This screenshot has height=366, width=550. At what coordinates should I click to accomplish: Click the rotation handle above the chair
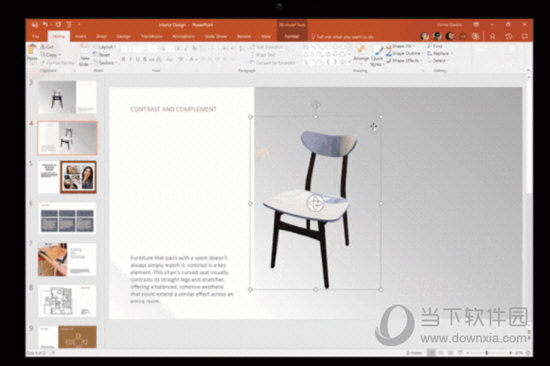tap(316, 105)
